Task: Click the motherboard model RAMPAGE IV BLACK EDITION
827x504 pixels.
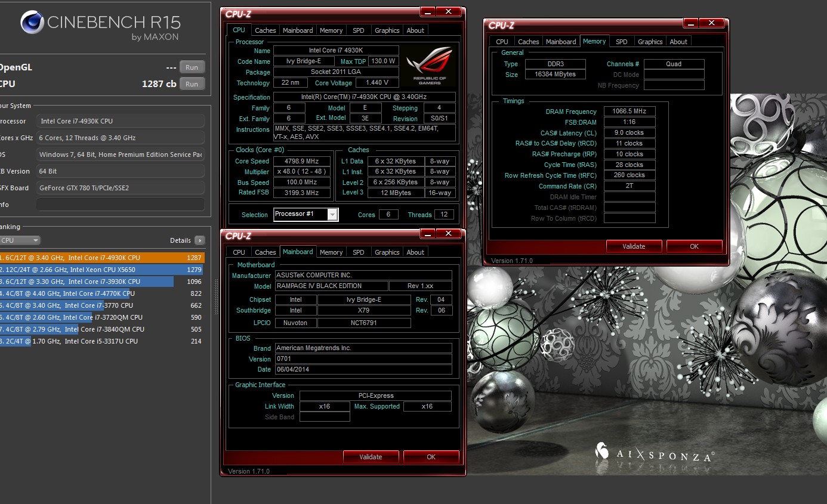Action: (x=331, y=286)
